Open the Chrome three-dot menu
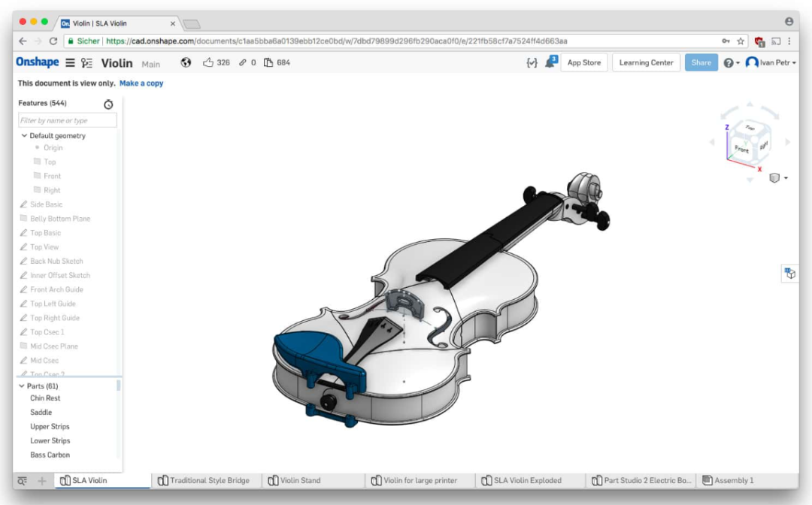 pos(789,41)
